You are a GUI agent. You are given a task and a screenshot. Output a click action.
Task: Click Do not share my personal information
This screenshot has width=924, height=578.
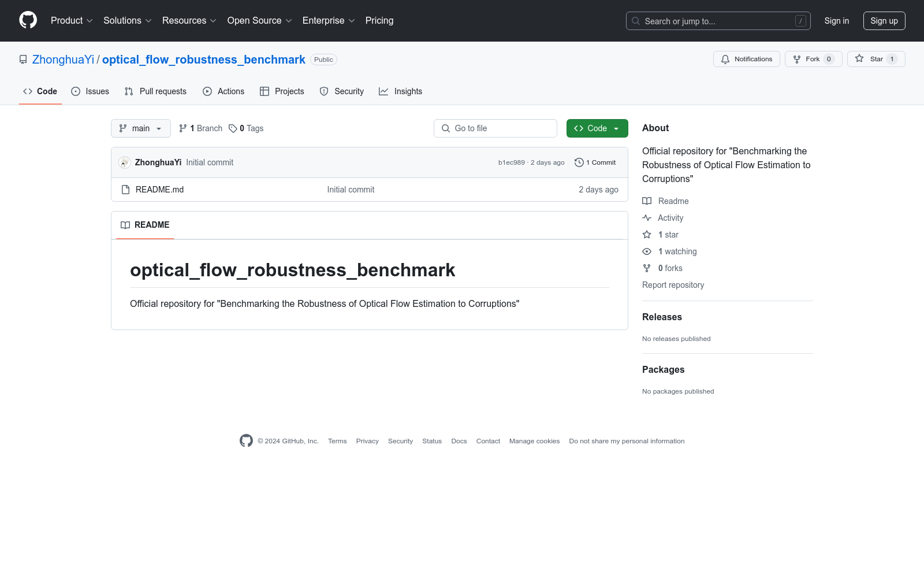627,441
